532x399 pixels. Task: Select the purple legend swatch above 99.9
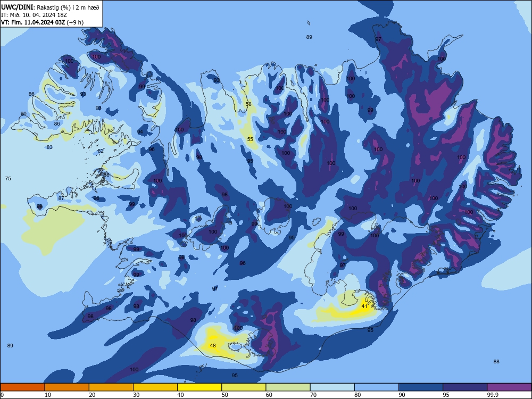point(509,387)
